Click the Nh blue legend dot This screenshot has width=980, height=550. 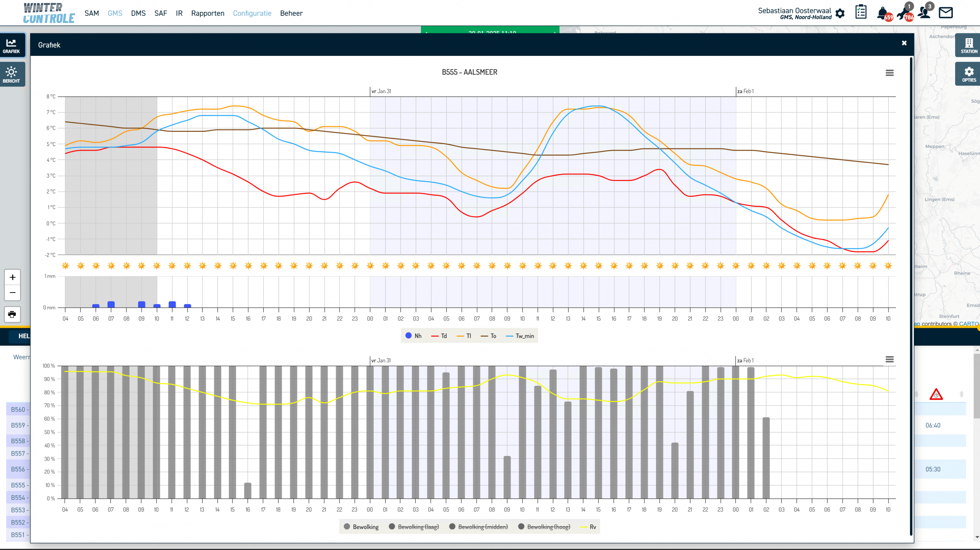(408, 335)
